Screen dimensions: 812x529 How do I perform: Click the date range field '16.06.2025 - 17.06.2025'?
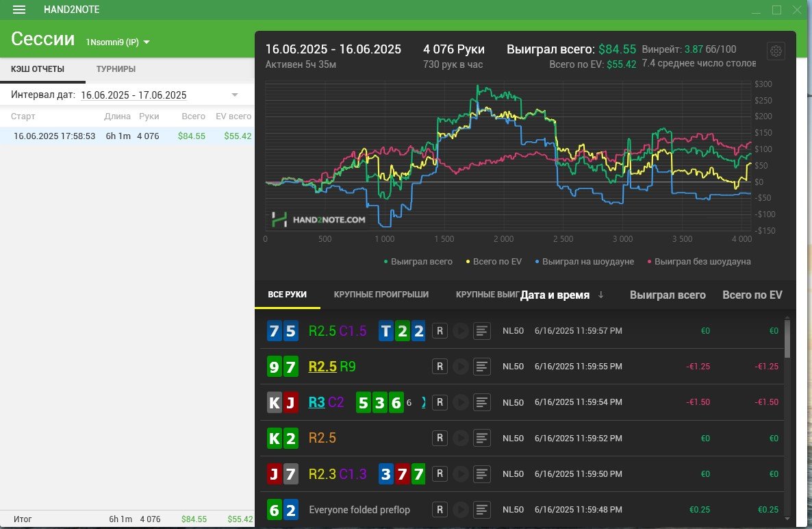[134, 95]
